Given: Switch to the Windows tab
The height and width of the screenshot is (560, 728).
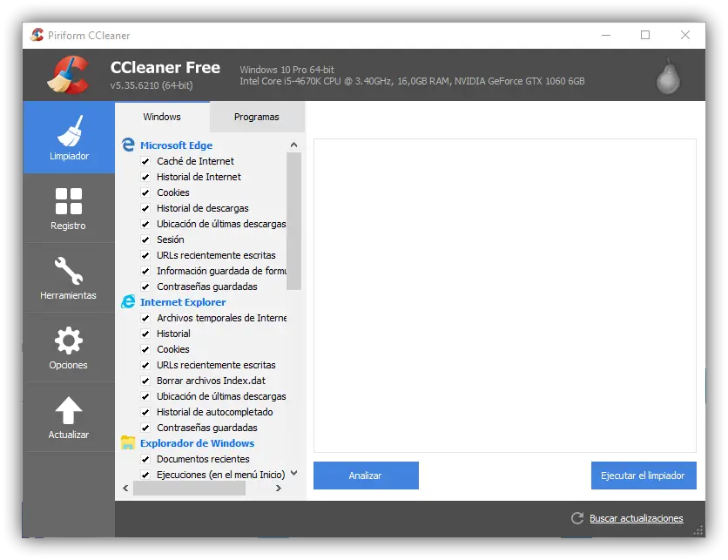Looking at the screenshot, I should tap(162, 117).
